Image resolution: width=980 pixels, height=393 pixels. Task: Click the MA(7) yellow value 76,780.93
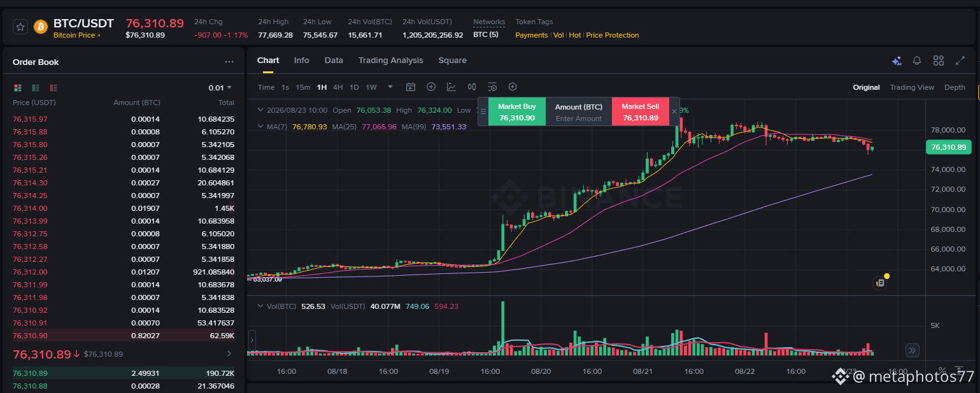click(x=309, y=127)
